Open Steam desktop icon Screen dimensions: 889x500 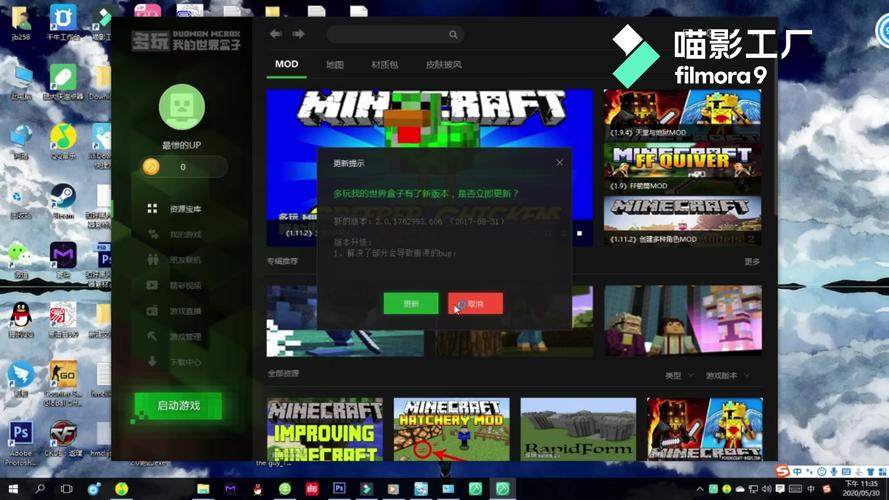62,201
